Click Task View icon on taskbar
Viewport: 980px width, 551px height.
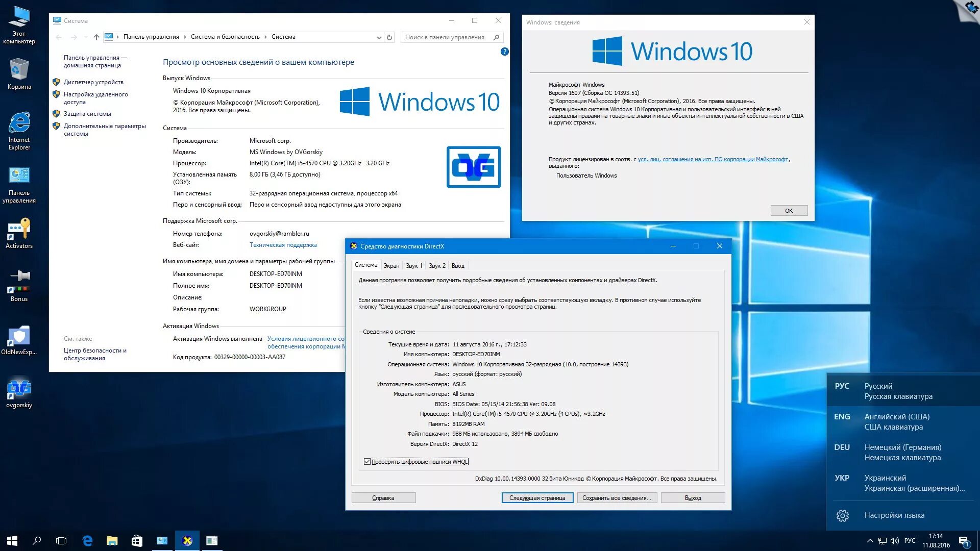coord(61,541)
